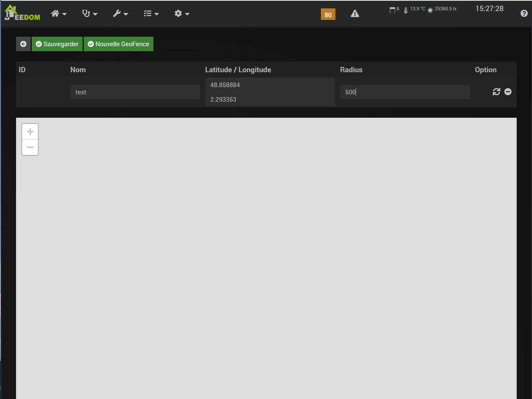
Task: Zoom out on the map
Action: coord(30,148)
